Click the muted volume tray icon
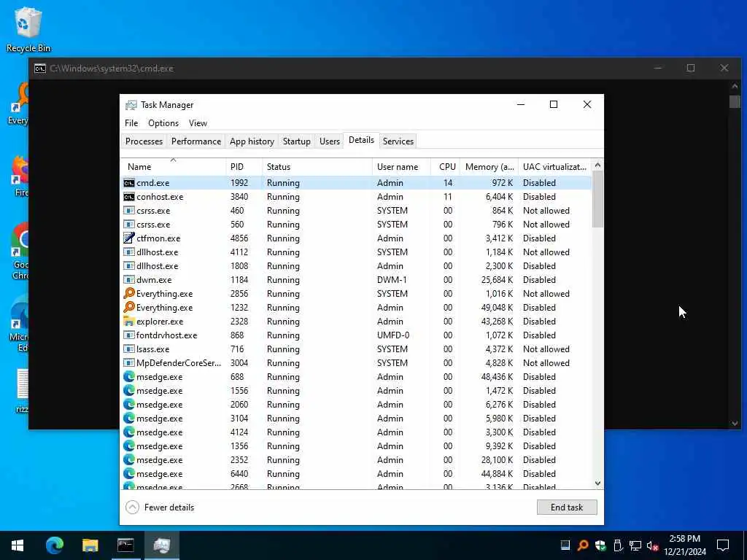Screen dimensions: 747x560 pyautogui.click(x=652, y=545)
